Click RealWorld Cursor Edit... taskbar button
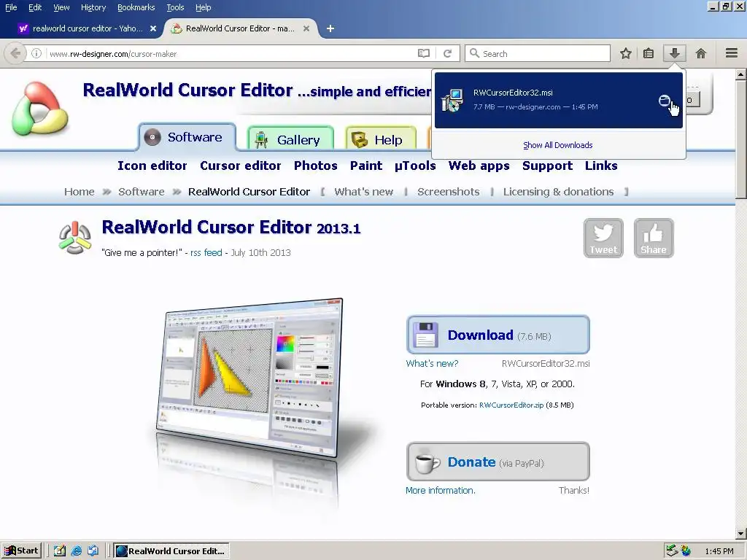 171,551
